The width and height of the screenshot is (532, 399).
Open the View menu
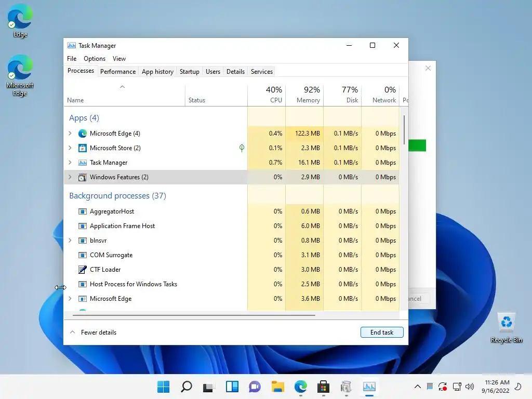119,59
